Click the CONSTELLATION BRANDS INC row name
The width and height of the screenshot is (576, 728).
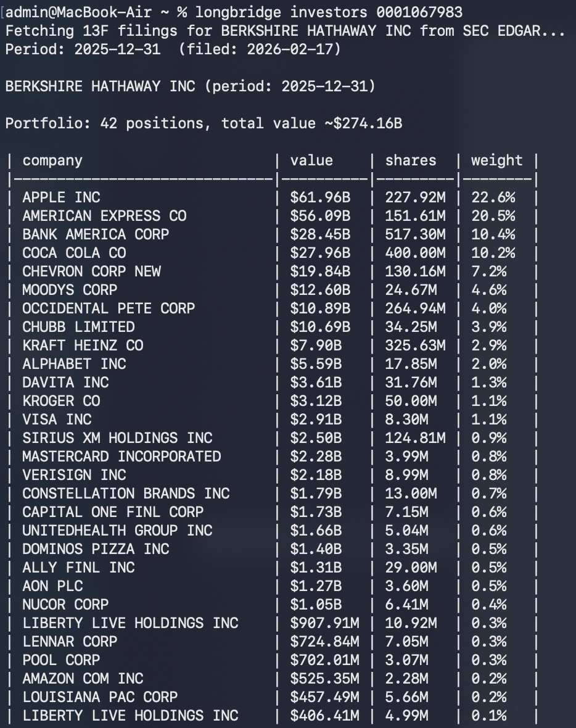126,494
